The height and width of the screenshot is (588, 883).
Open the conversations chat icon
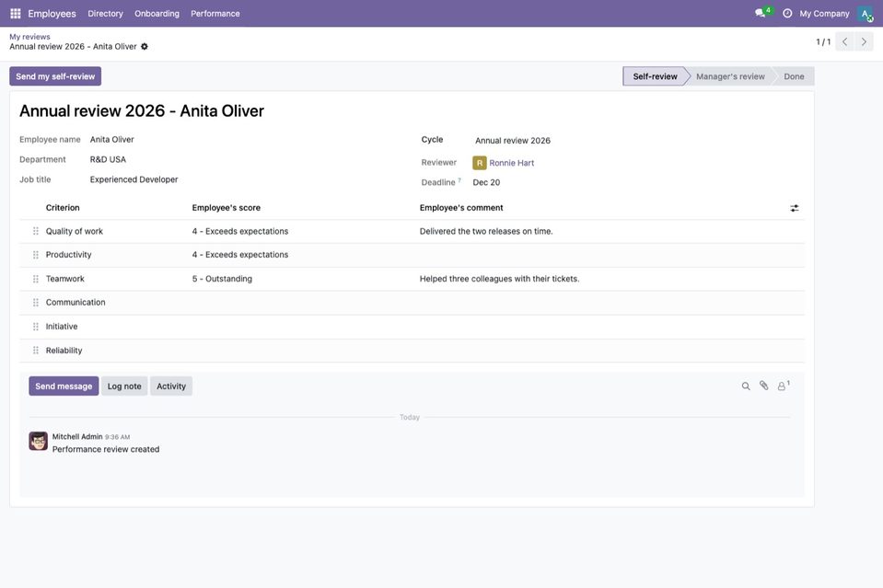point(761,13)
